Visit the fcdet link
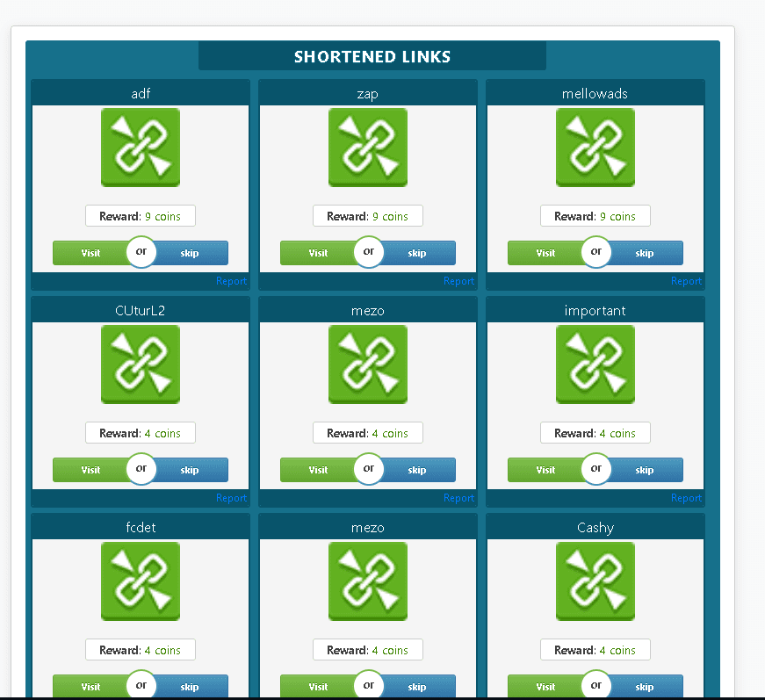 [x=90, y=686]
